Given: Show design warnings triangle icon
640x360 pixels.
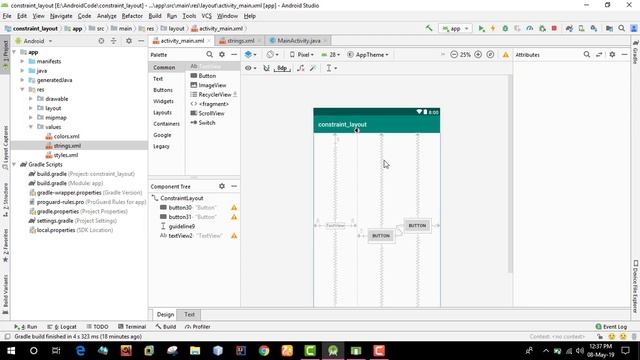Looking at the screenshot, I should (505, 55).
